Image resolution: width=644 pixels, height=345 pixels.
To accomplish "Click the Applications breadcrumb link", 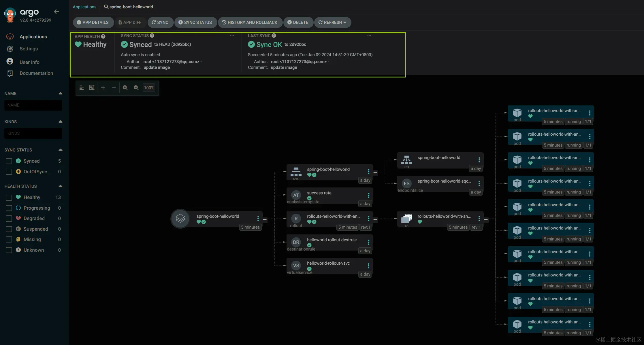I will coord(84,7).
